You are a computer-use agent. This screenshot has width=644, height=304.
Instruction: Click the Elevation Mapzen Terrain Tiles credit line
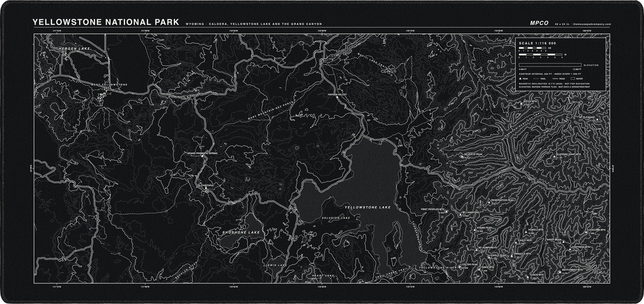554,87
